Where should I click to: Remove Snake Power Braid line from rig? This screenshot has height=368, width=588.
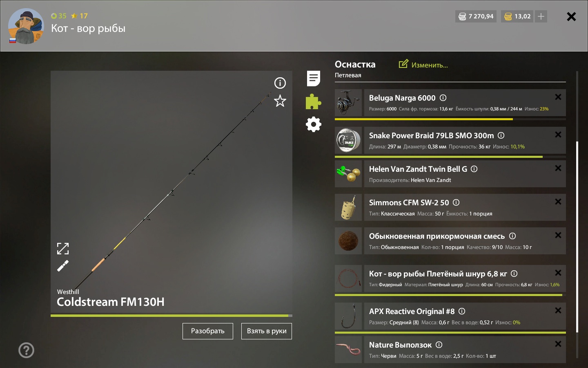[x=558, y=135]
